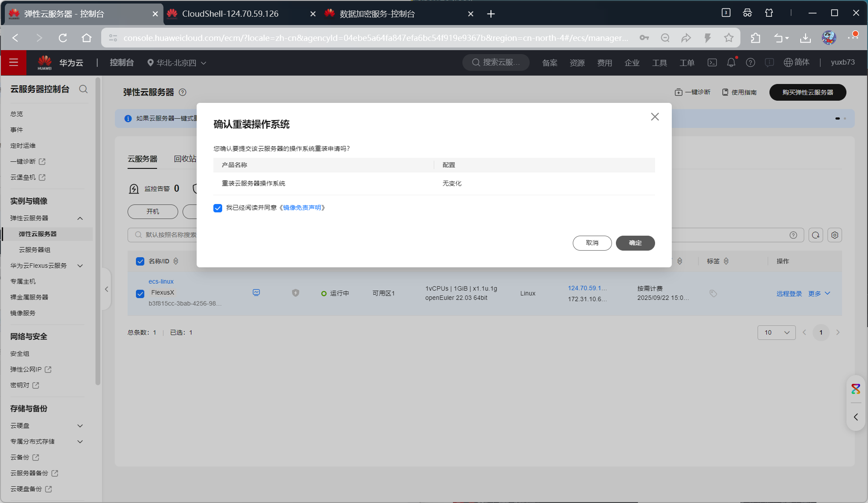Click the table refresh icon
Screen dimensions: 868x503
point(816,235)
